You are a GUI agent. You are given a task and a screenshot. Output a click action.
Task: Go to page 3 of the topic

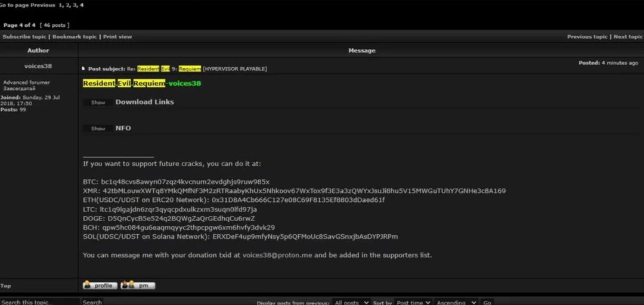(75, 5)
